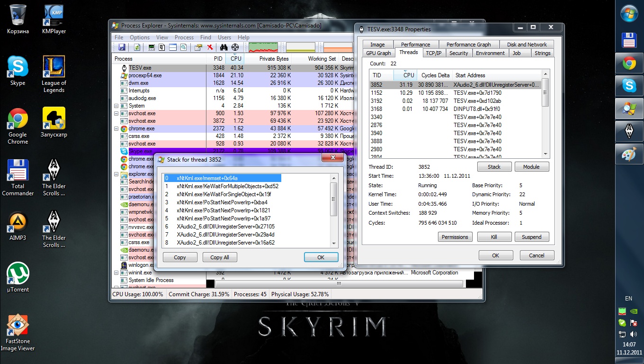Click the Save toolbar icon in Process Explorer

click(x=122, y=47)
